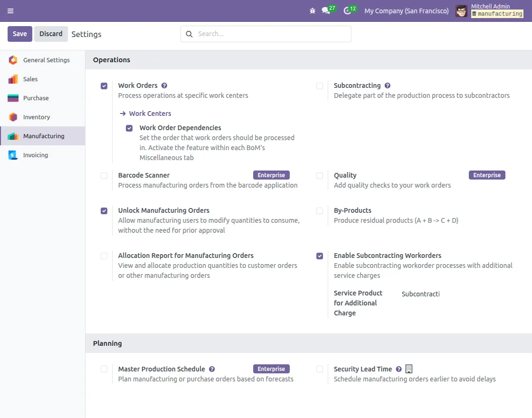Save the Manufacturing settings

coord(19,34)
